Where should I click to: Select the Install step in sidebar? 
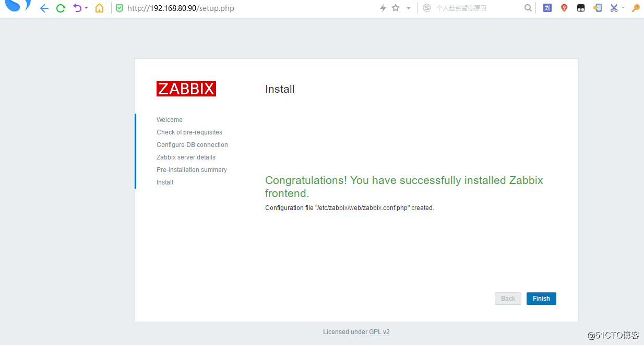[x=165, y=182]
